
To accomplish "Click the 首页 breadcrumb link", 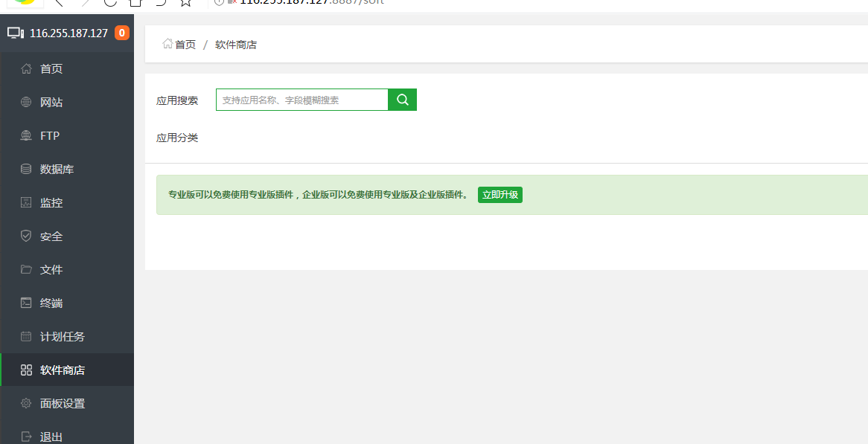I will (x=185, y=45).
